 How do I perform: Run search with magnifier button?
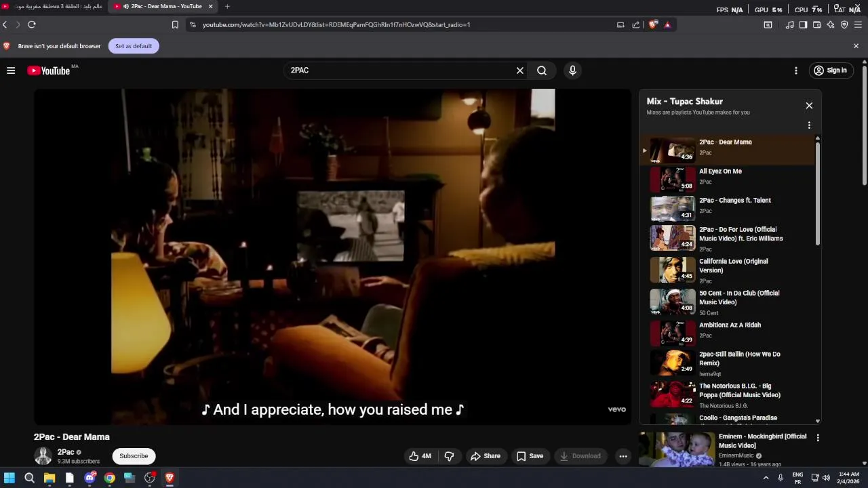pos(542,70)
